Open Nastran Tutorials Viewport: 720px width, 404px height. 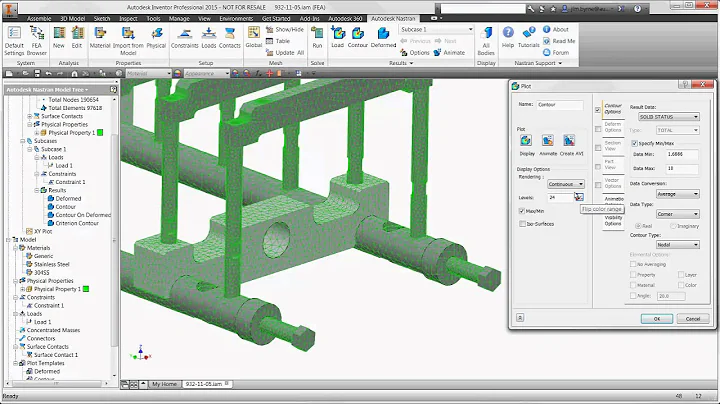pos(529,38)
